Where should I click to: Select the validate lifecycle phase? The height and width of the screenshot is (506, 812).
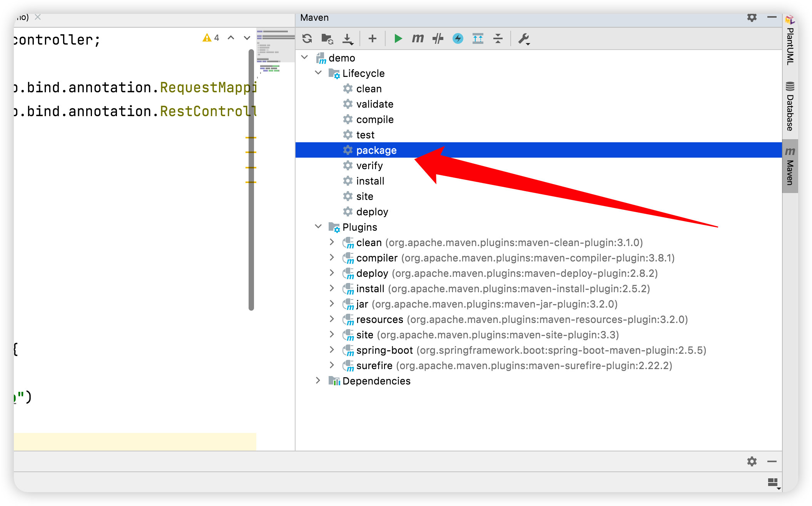pyautogui.click(x=374, y=104)
